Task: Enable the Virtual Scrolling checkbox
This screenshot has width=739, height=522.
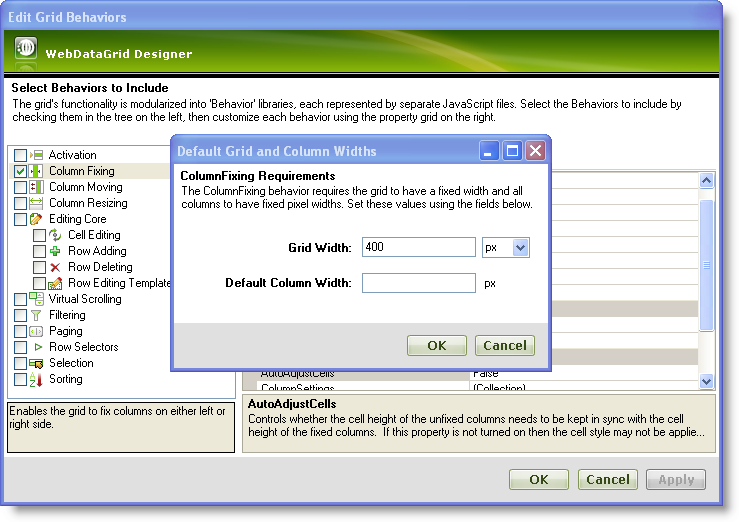Action: click(x=20, y=299)
